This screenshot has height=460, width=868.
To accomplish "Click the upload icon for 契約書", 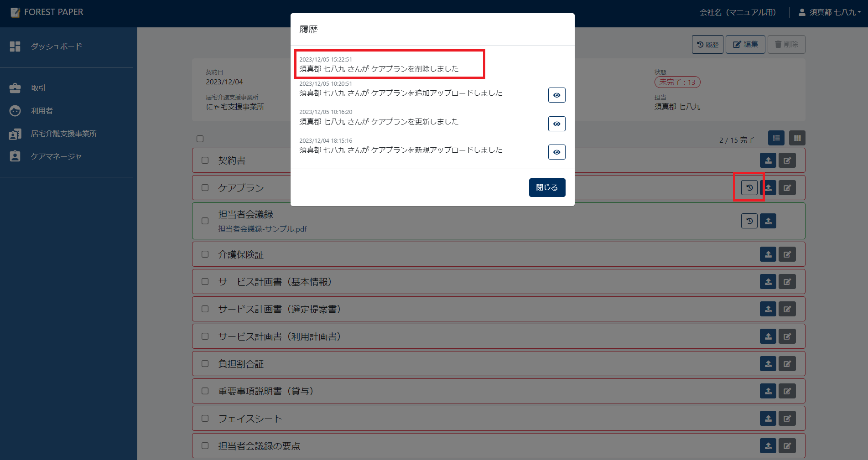I will click(768, 160).
